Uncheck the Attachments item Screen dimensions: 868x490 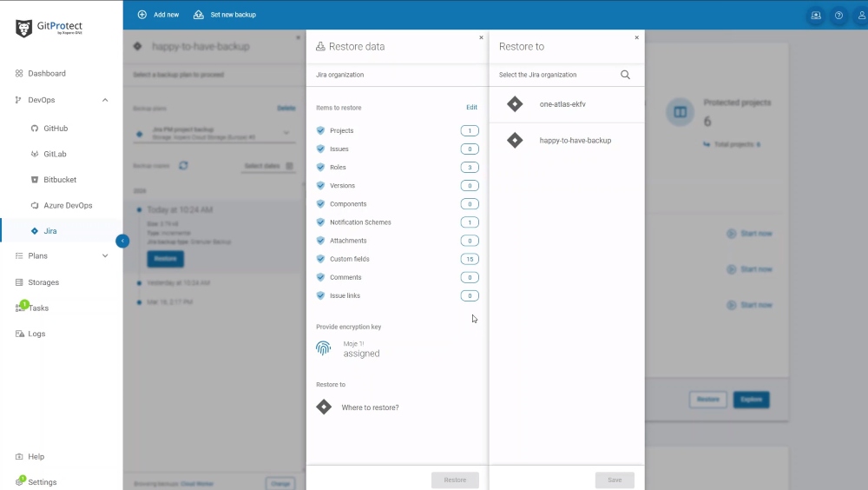click(x=320, y=240)
